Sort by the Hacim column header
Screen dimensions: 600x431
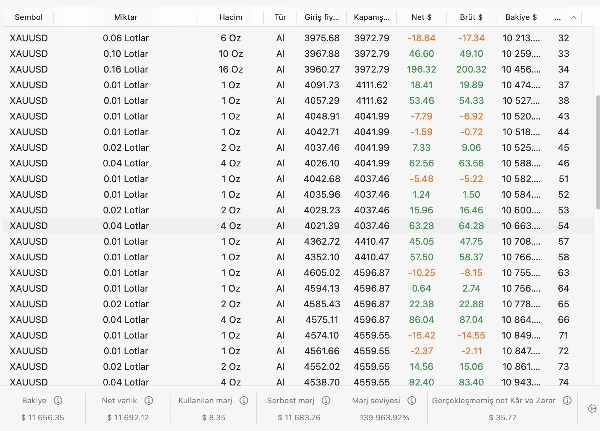(x=231, y=17)
